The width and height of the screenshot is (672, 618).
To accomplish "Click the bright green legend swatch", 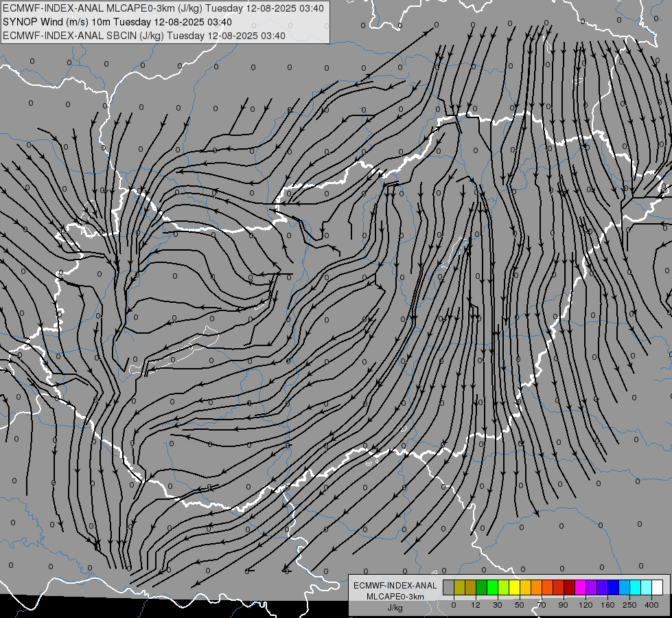I will 493,587.
